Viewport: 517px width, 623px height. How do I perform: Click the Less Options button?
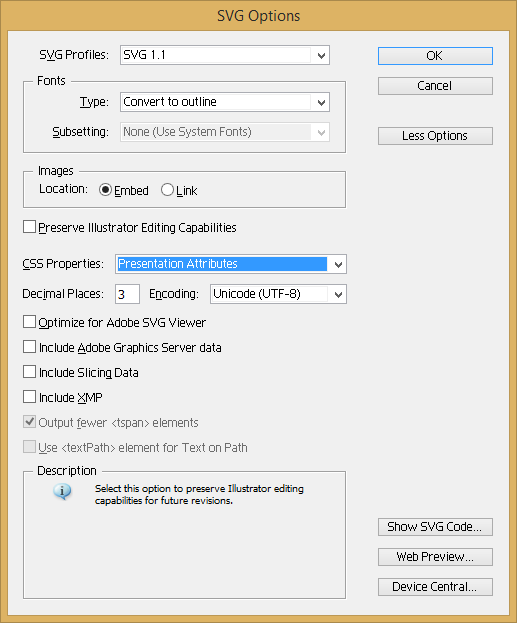click(x=435, y=136)
